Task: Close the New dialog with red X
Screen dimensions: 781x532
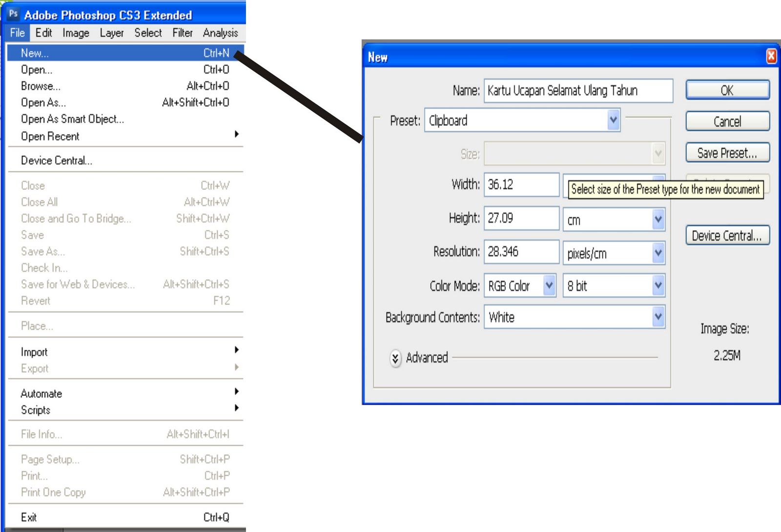Action: tap(771, 56)
